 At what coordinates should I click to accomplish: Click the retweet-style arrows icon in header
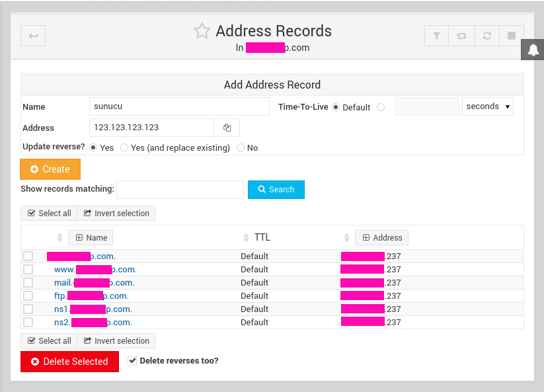(461, 36)
